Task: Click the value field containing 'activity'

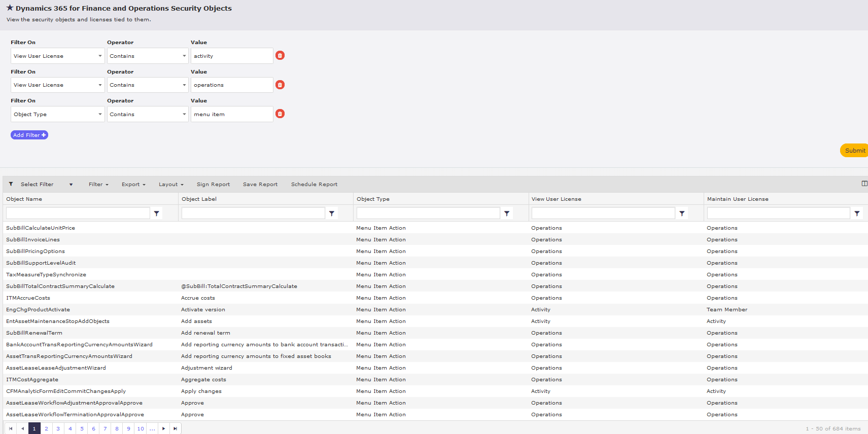Action: pos(232,56)
